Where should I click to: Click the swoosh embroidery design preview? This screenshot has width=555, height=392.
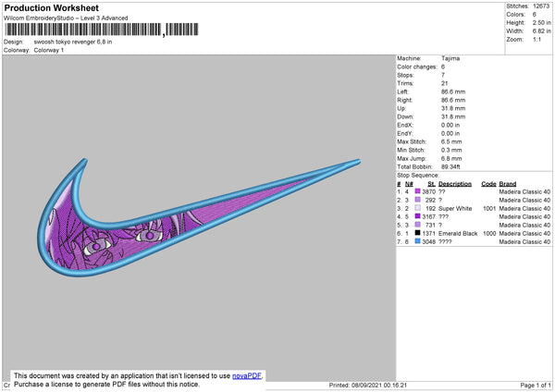pyautogui.click(x=198, y=217)
